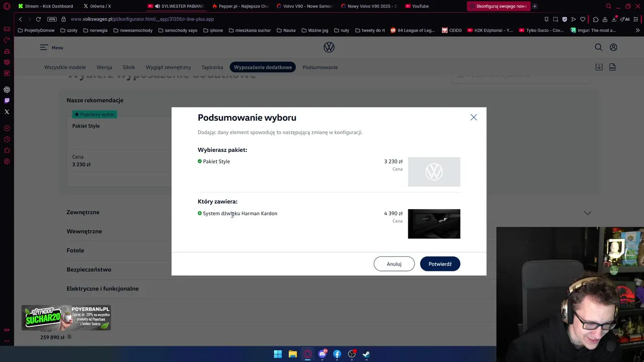This screenshot has height=362, width=644.
Task: Click the Volkswagen logo in header
Action: click(329, 47)
